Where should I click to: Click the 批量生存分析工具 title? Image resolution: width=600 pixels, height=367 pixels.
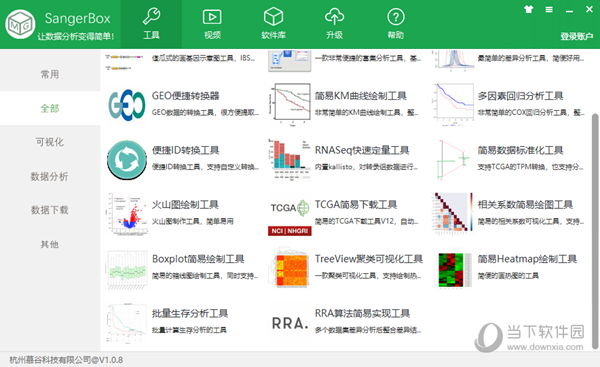pos(190,313)
